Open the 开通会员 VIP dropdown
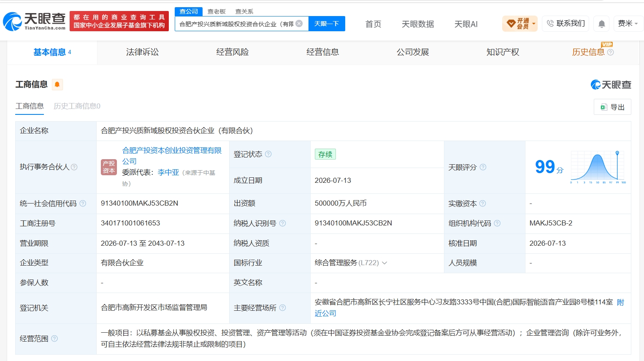The width and height of the screenshot is (644, 361). 520,24
